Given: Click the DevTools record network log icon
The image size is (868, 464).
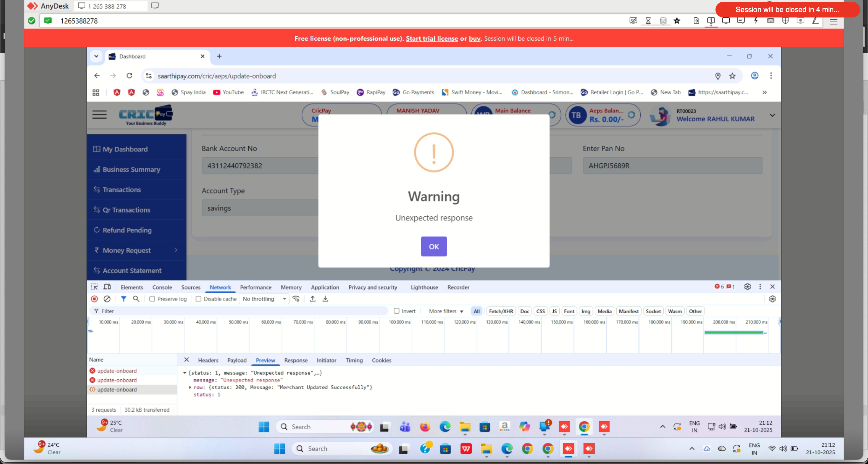Looking at the screenshot, I should [94, 299].
